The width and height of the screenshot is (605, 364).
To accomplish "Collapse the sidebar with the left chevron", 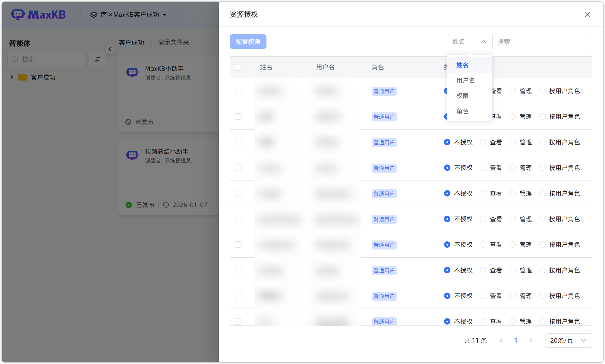I will [x=110, y=49].
